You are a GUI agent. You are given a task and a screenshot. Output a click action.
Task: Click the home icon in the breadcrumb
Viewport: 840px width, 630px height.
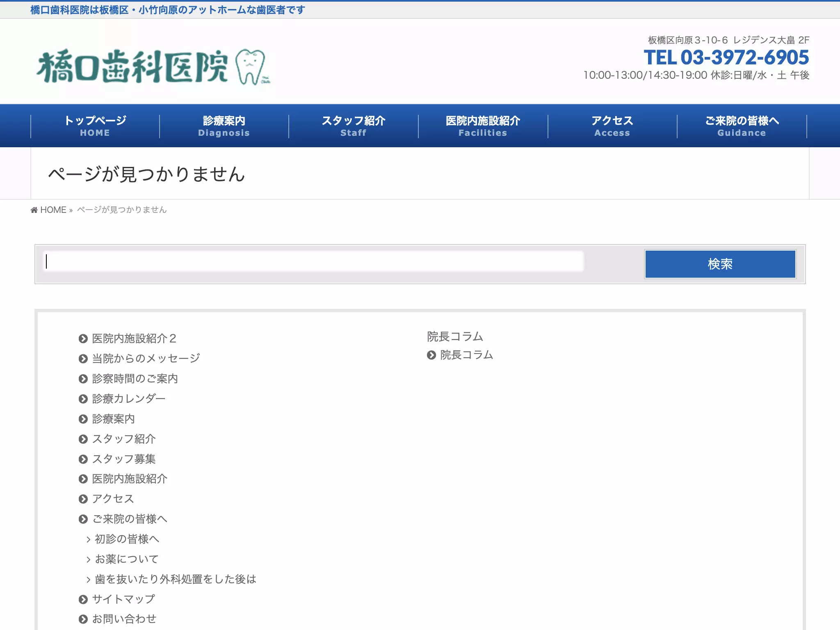click(x=34, y=210)
